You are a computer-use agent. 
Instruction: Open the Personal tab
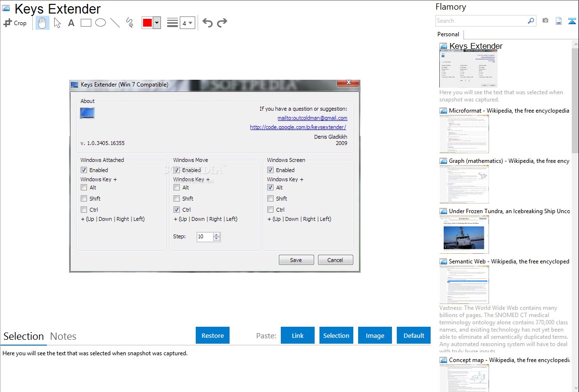pyautogui.click(x=448, y=34)
